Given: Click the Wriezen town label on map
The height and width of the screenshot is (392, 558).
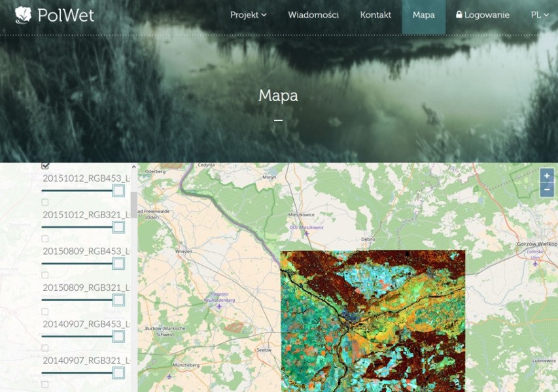Looking at the screenshot, I should pyautogui.click(x=184, y=252).
